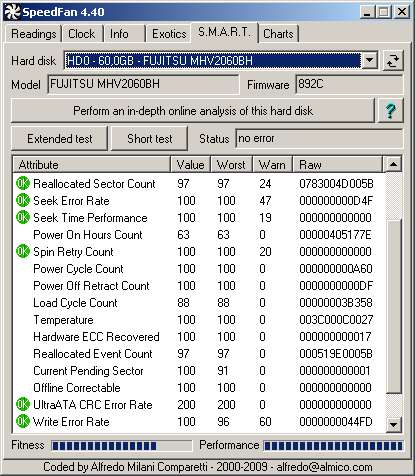
Task: Click the Fitness progress bar
Action: point(122,446)
